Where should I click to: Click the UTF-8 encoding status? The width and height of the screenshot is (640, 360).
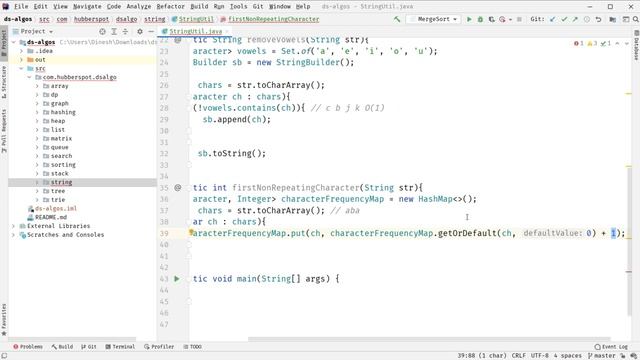540,356
